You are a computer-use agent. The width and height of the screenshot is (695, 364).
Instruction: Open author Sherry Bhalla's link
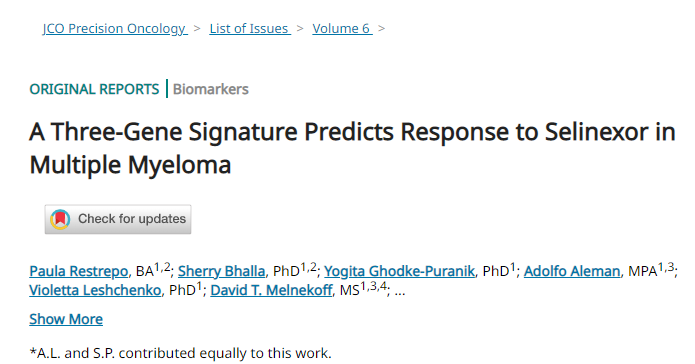pos(221,271)
